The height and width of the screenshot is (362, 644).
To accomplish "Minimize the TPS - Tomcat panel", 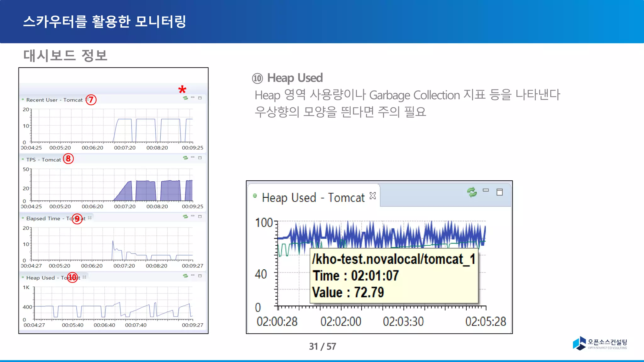I will [x=193, y=157].
